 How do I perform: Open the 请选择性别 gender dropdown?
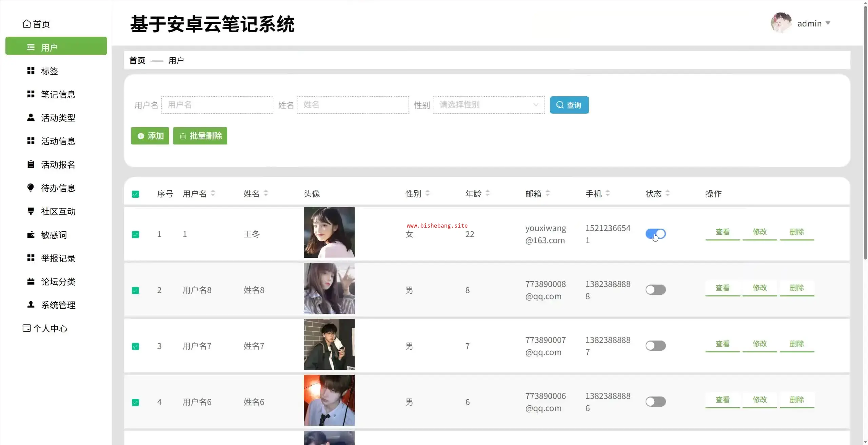pos(489,105)
